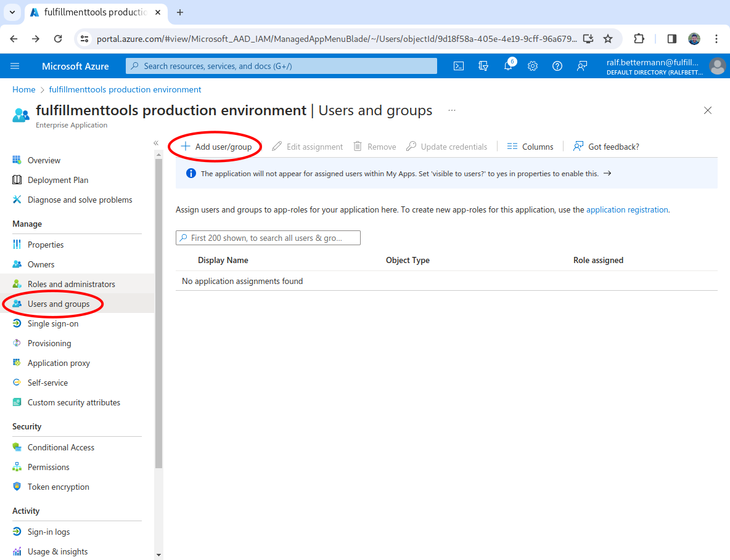The height and width of the screenshot is (560, 730).
Task: Click the Got feedback person icon
Action: 578,146
